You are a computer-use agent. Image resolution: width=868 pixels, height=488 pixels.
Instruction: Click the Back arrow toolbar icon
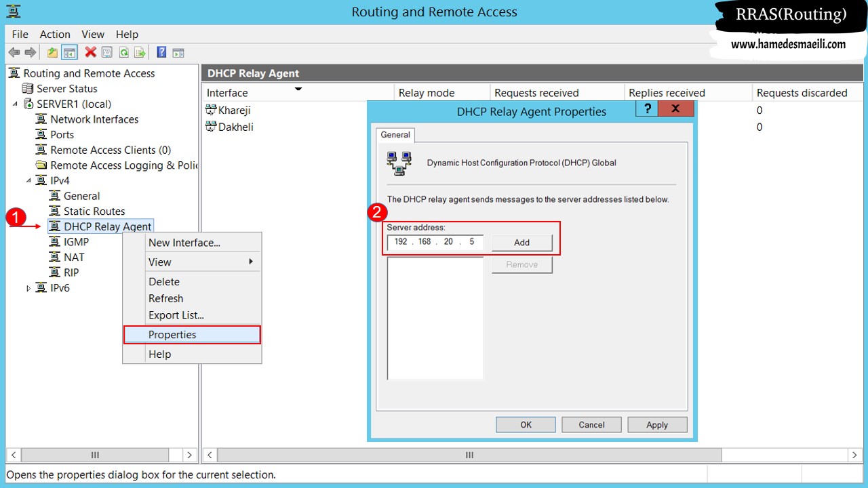(x=14, y=52)
